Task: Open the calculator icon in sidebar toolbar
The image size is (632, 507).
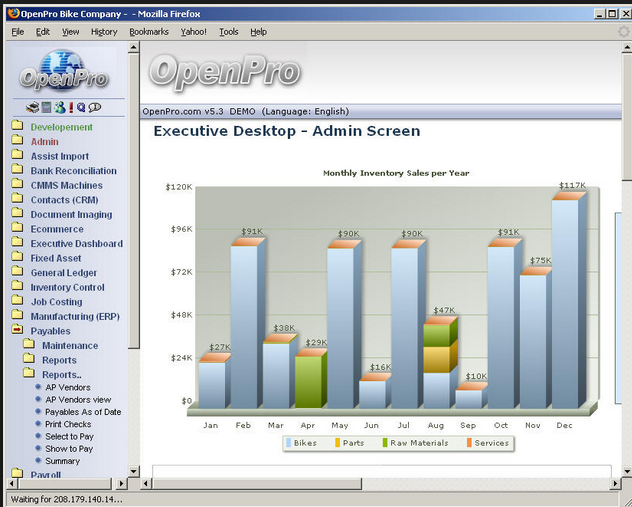Action: [x=46, y=107]
